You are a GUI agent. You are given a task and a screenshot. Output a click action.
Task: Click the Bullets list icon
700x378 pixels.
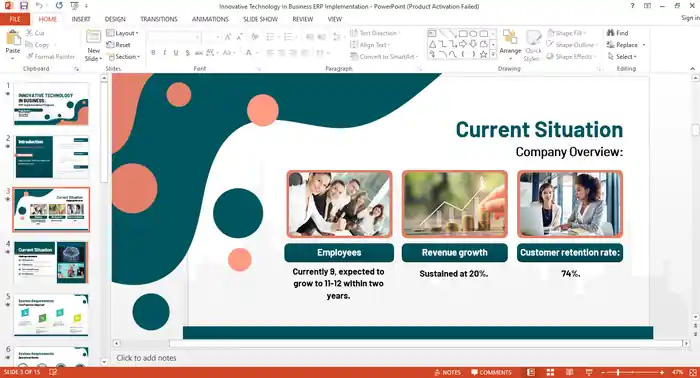pyautogui.click(x=270, y=37)
